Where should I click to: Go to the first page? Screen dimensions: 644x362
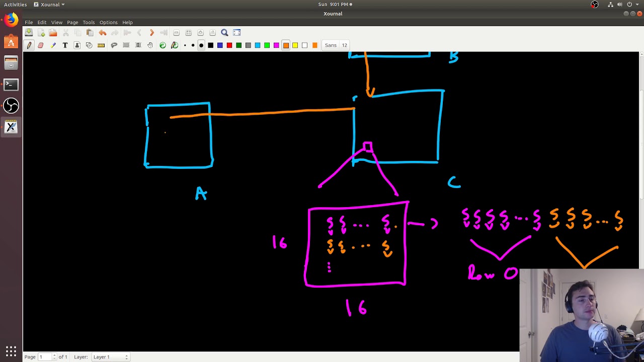[127, 33]
